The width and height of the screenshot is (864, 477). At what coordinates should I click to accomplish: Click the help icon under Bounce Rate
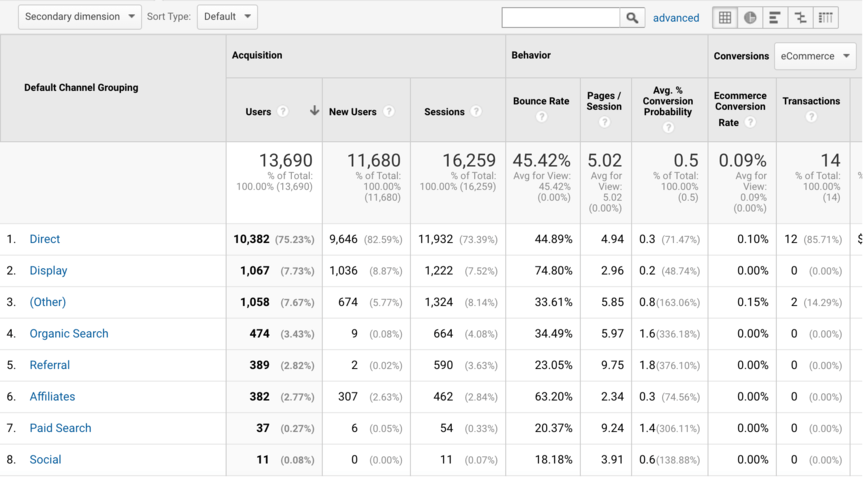(x=542, y=117)
